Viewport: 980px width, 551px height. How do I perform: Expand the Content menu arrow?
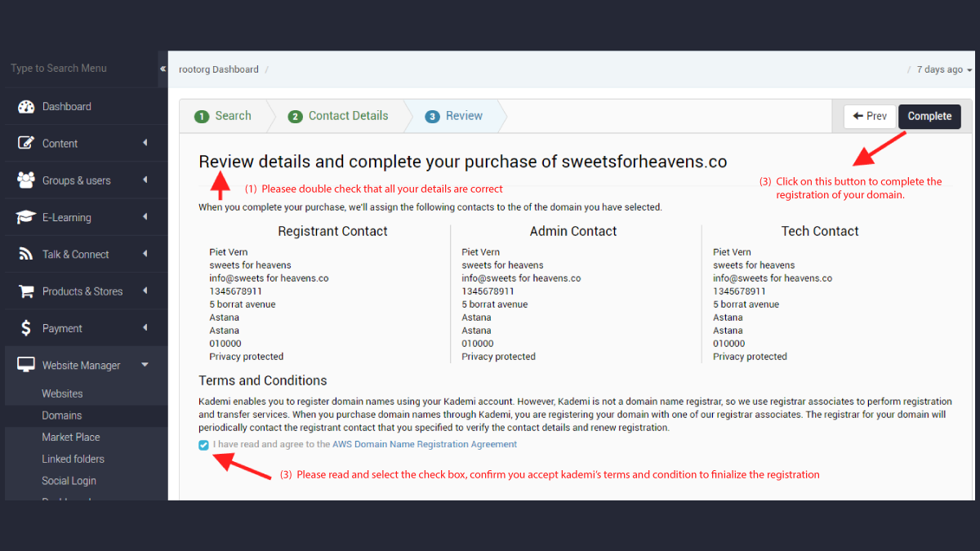(145, 143)
